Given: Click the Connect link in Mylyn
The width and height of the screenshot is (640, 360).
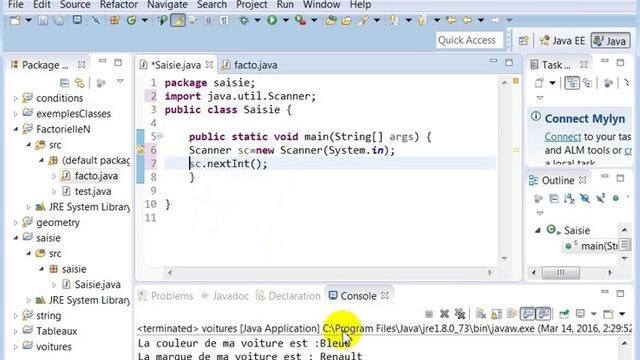Looking at the screenshot, I should point(562,137).
